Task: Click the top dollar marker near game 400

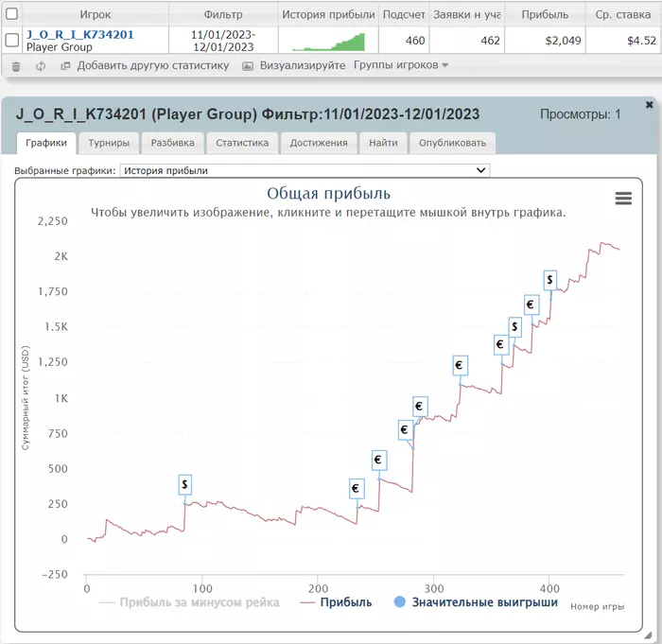Action: [550, 279]
